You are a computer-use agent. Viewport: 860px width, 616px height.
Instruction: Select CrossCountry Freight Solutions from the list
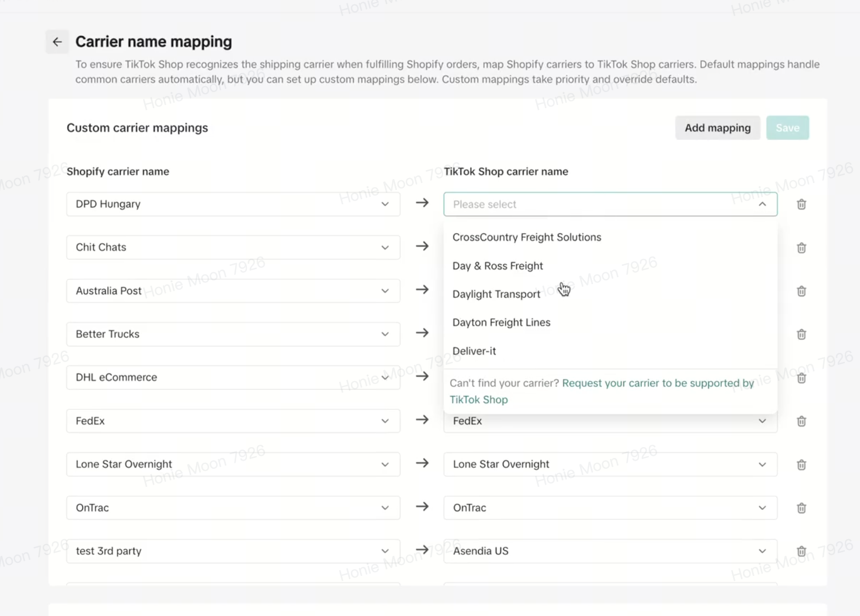526,237
